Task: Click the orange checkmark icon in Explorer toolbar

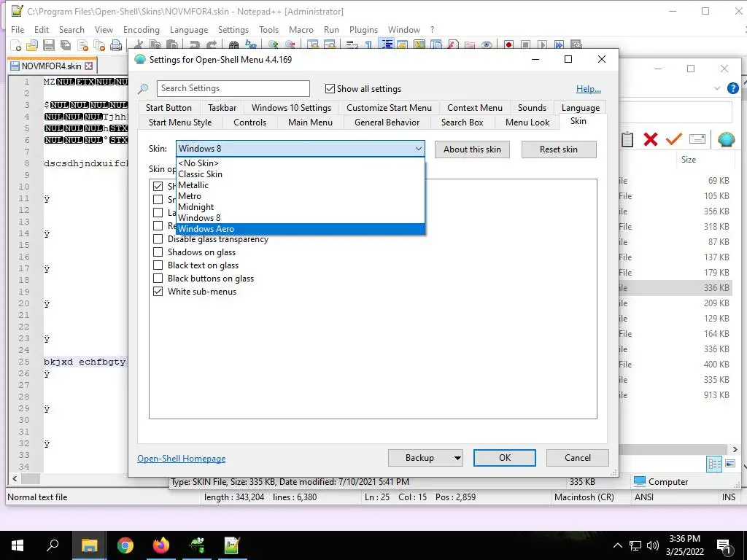Action: coord(673,139)
